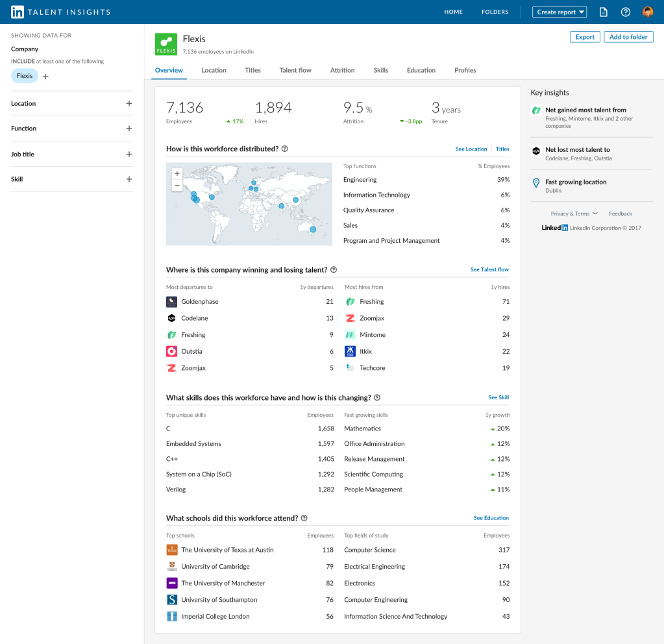The image size is (664, 644).
Task: Open the Create report dropdown
Action: [x=559, y=11]
